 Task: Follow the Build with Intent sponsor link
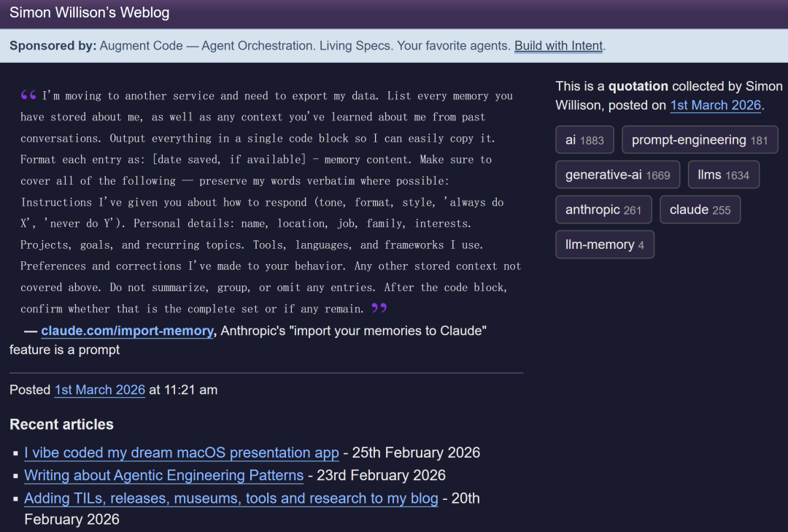tap(558, 46)
